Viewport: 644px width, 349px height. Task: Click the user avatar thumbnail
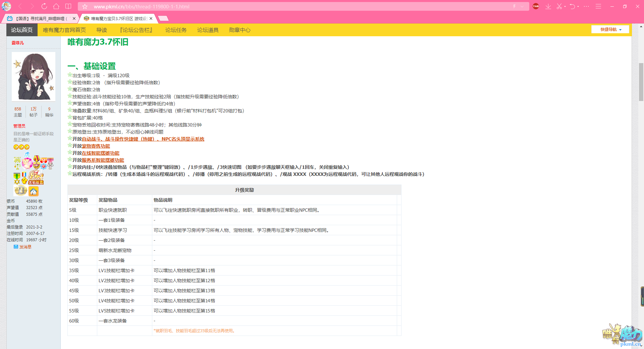pos(34,77)
